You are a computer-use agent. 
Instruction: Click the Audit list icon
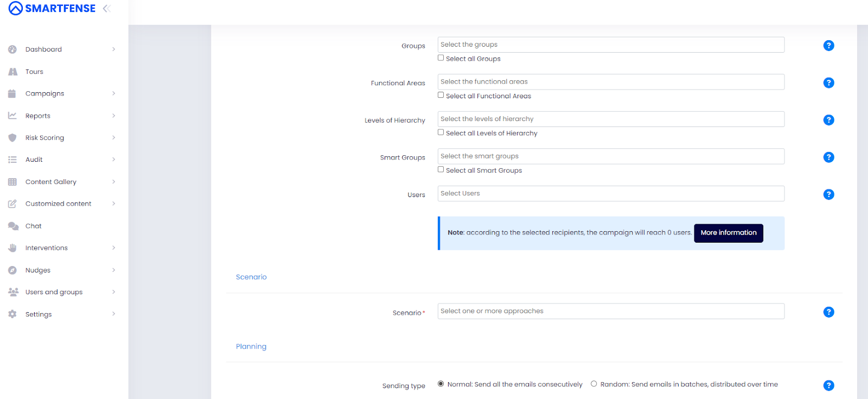(12, 160)
